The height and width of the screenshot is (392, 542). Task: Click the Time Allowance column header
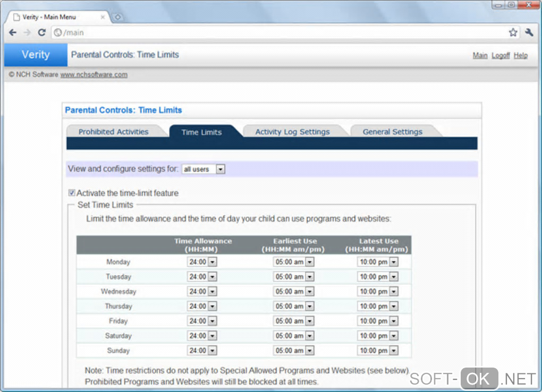[203, 245]
